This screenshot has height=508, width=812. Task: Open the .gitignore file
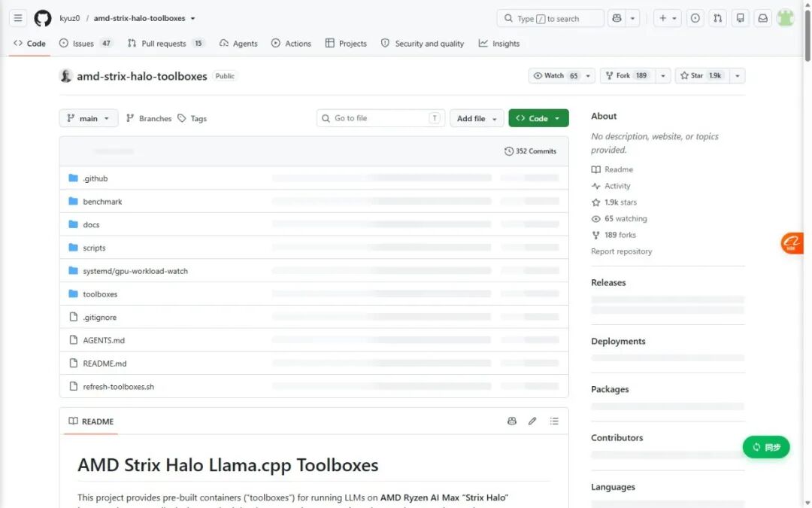99,318
